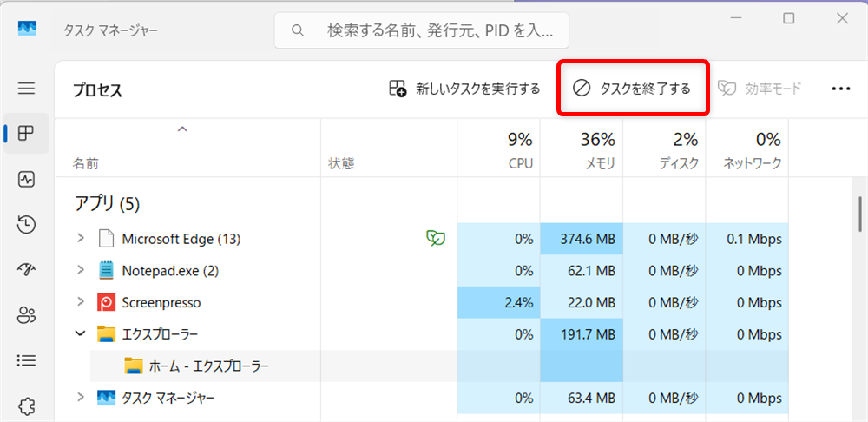The image size is (868, 422).
Task: Click the efficiency mode leaf icon on Edge row
Action: (x=437, y=239)
